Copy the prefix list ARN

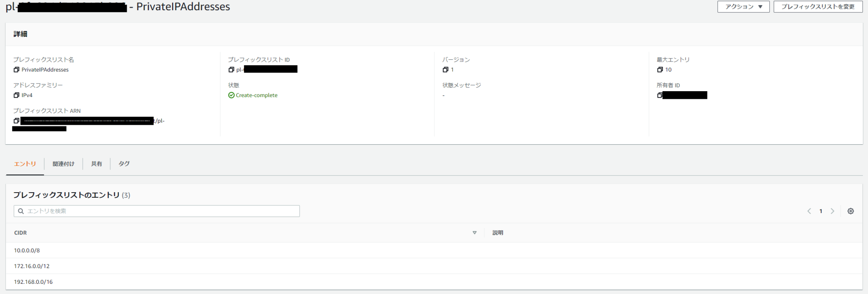17,121
